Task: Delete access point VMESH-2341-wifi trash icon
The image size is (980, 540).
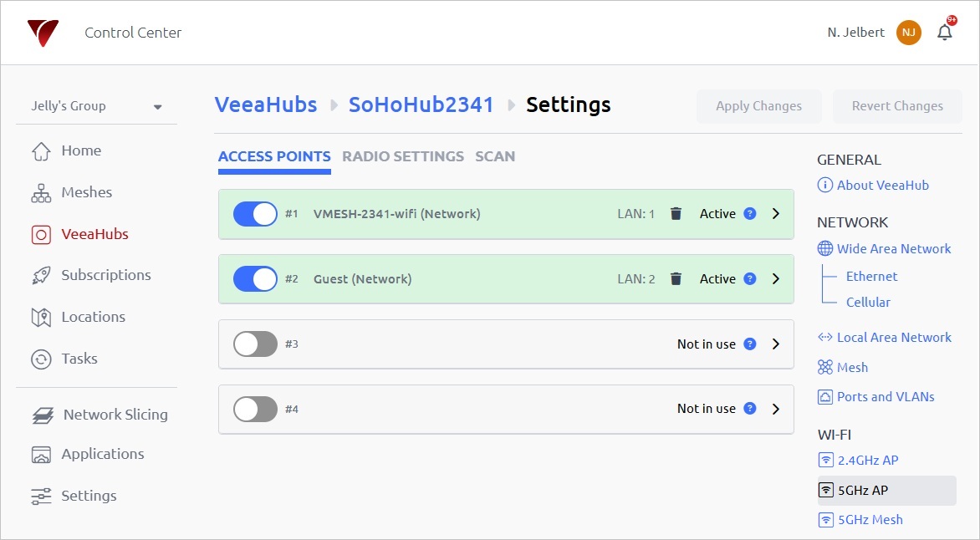Action: (676, 214)
